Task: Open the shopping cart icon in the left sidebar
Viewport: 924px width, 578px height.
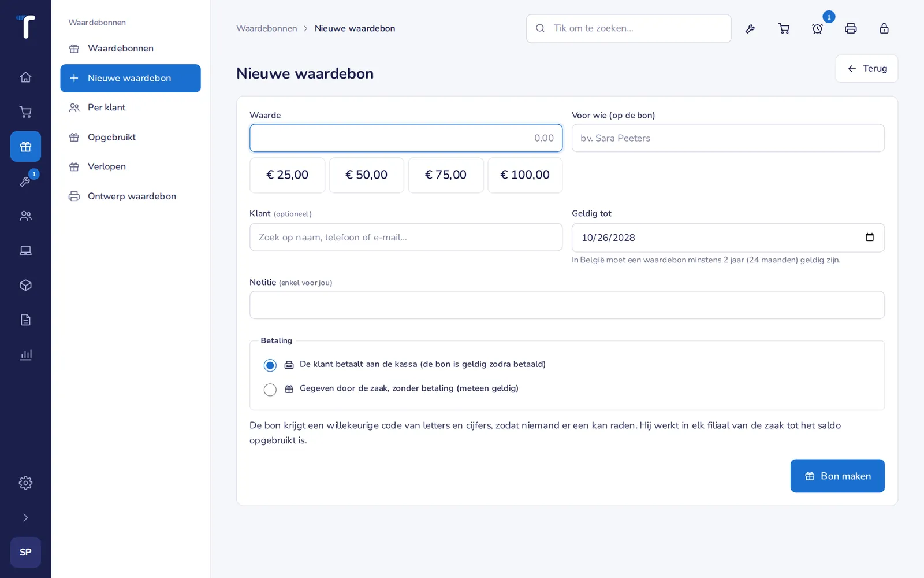Action: coord(25,112)
